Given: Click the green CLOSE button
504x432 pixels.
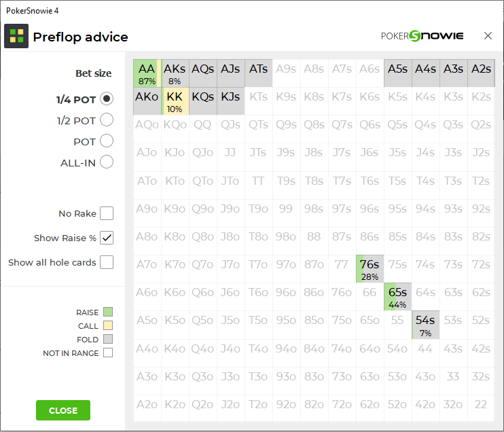Looking at the screenshot, I should pyautogui.click(x=63, y=410).
